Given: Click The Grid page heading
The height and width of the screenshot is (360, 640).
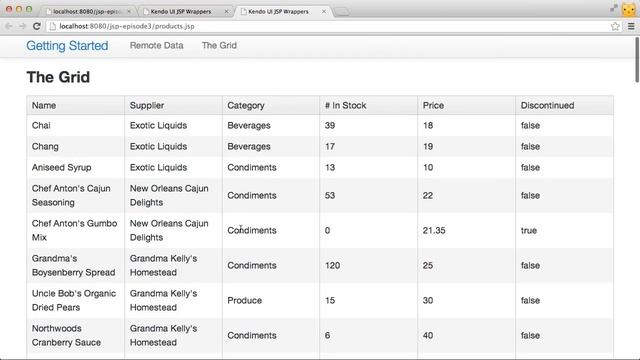Looking at the screenshot, I should point(58,77).
